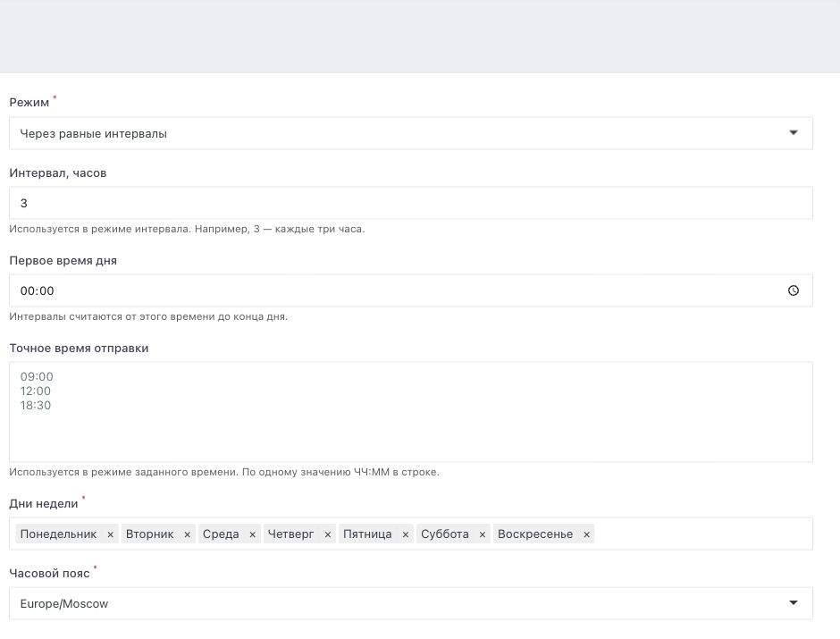840x639 pixels.
Task: Click the Режим field label
Action: (29, 102)
